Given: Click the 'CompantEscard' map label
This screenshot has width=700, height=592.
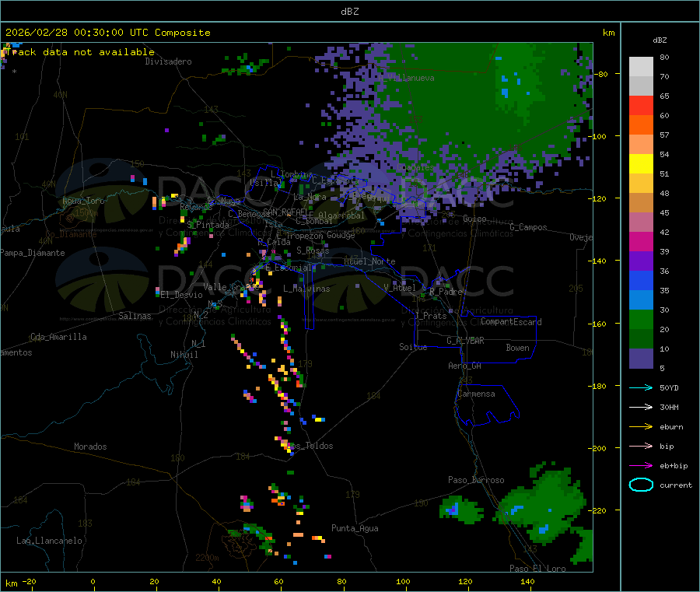Looking at the screenshot, I should [511, 321].
